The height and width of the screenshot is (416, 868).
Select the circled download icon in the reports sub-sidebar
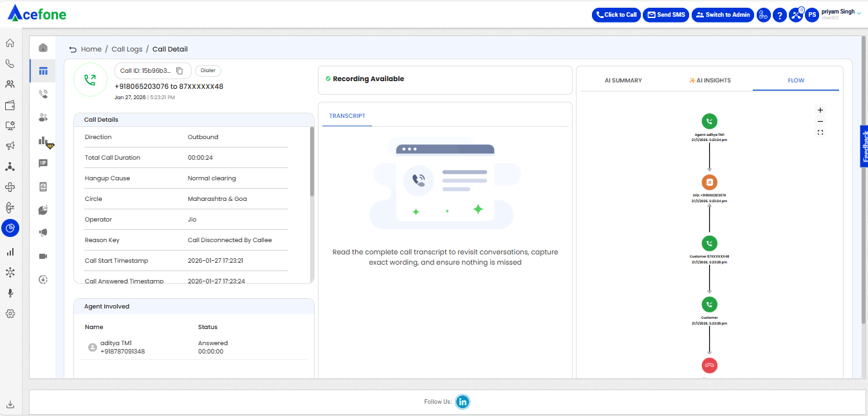click(x=43, y=279)
